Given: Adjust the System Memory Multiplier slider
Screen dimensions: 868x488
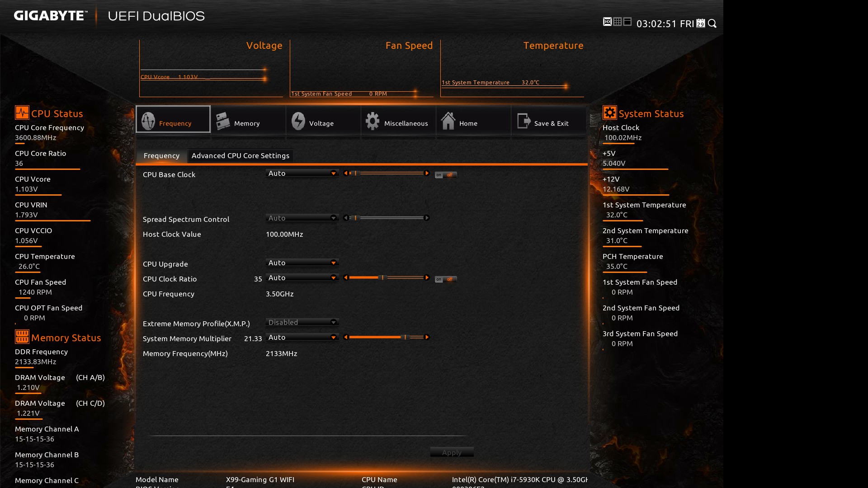Looking at the screenshot, I should [x=386, y=337].
